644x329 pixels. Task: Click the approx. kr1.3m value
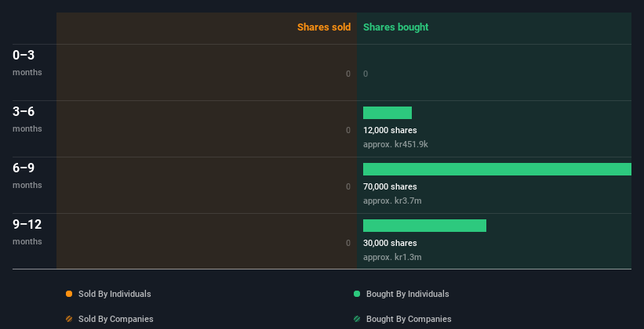tap(392, 257)
